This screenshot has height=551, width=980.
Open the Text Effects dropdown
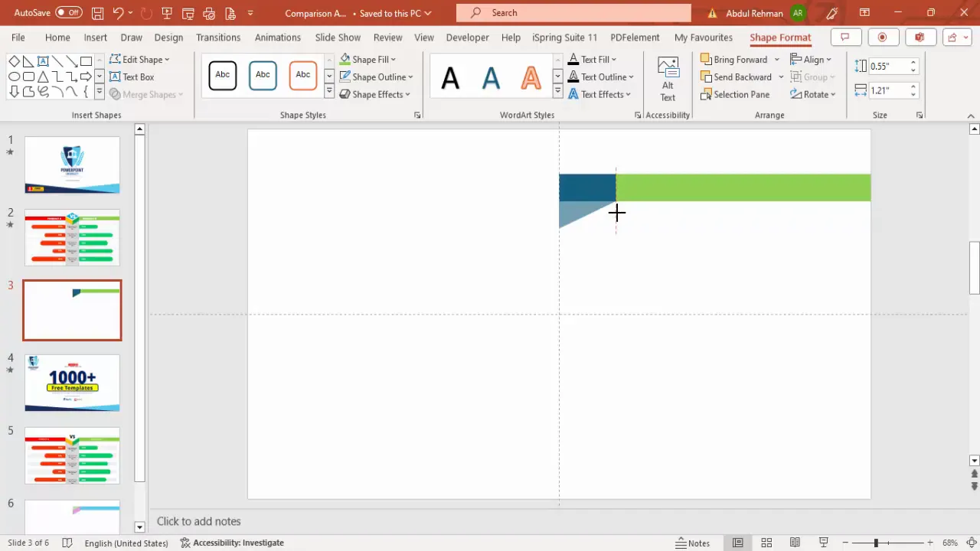coord(599,94)
